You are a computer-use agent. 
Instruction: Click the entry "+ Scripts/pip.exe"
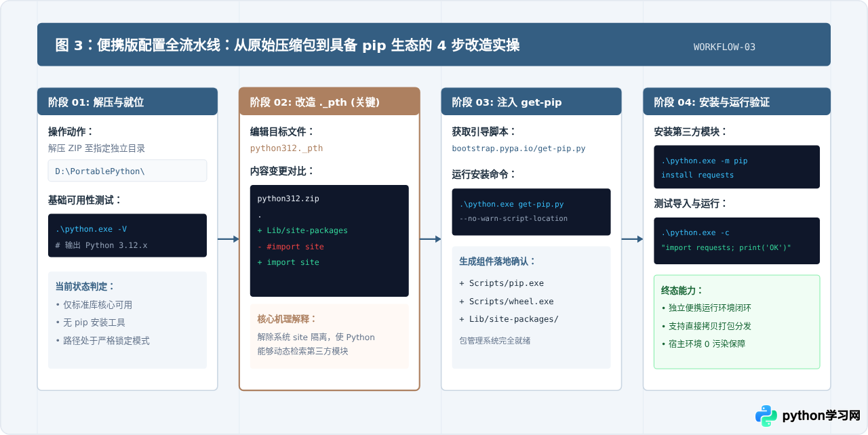[502, 283]
